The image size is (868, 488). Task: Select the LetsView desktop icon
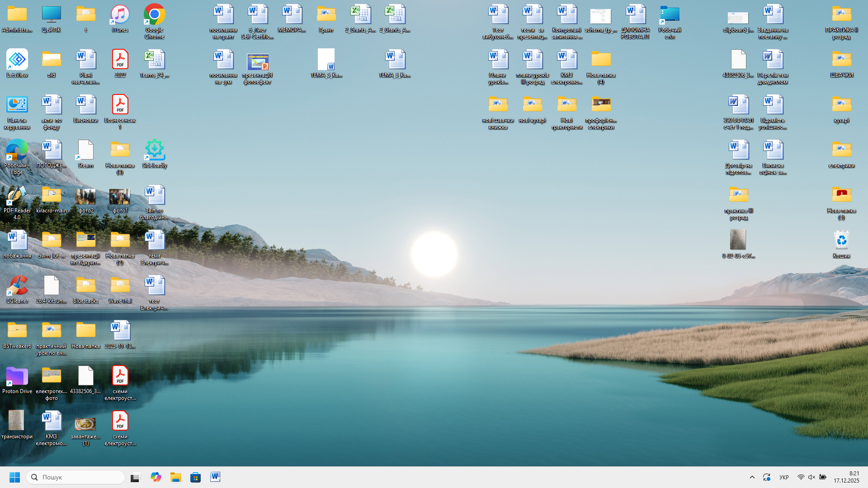[x=17, y=60]
